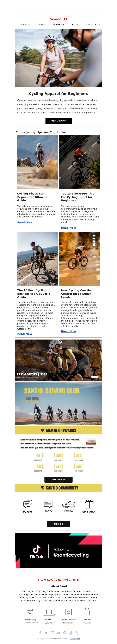Click the Santic Strava Club banner
The image size is (117, 644).
[x=58, y=403]
